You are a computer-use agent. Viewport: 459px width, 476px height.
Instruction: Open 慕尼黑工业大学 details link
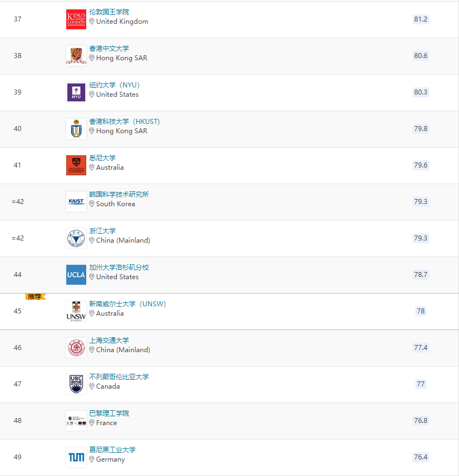(112, 450)
